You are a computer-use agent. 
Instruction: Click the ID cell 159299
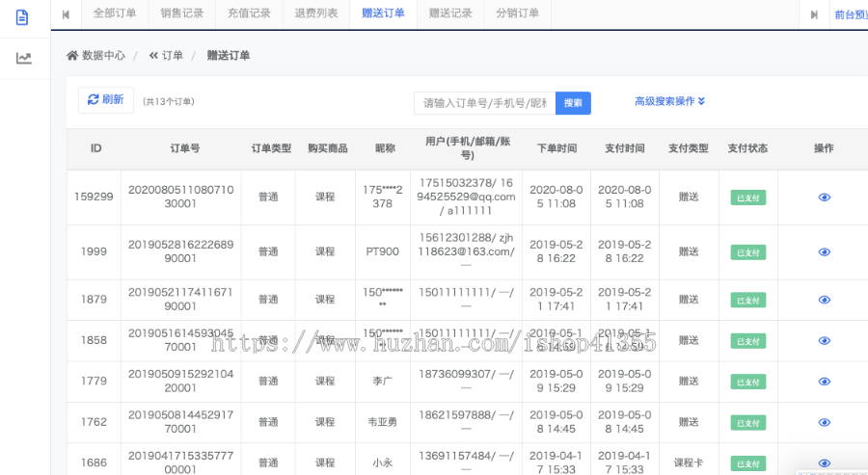(x=94, y=197)
